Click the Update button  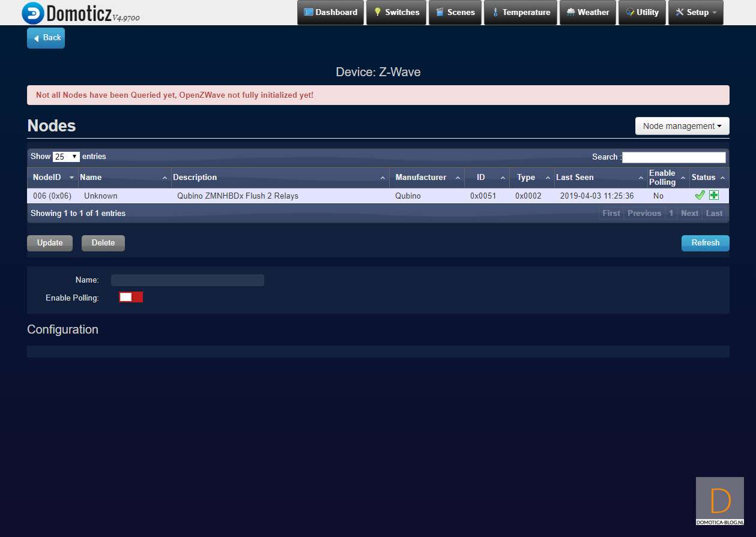tap(50, 243)
